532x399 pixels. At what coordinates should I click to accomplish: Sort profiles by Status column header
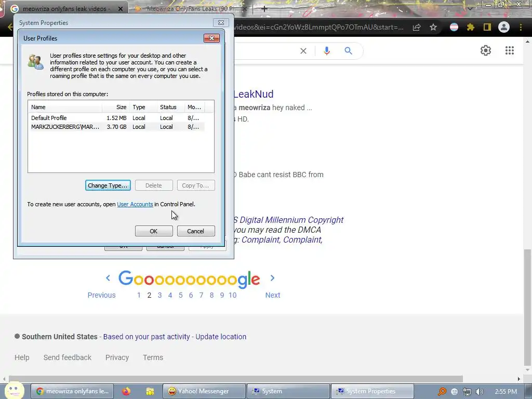[x=170, y=107]
